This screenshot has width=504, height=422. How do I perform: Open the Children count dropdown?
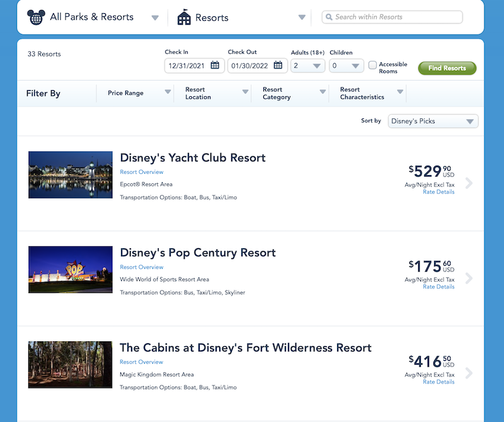coord(346,66)
